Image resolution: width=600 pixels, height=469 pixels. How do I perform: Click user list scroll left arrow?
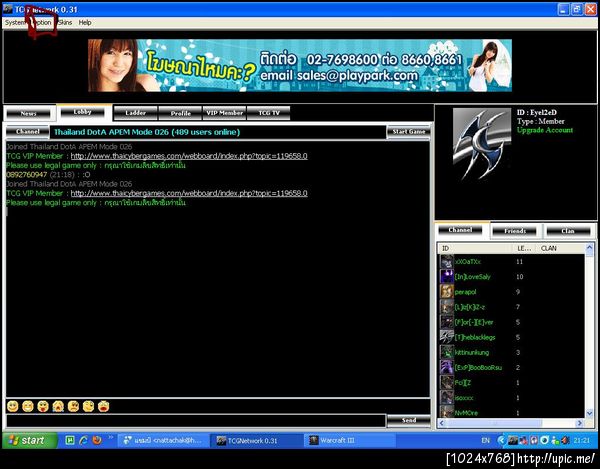coord(442,423)
